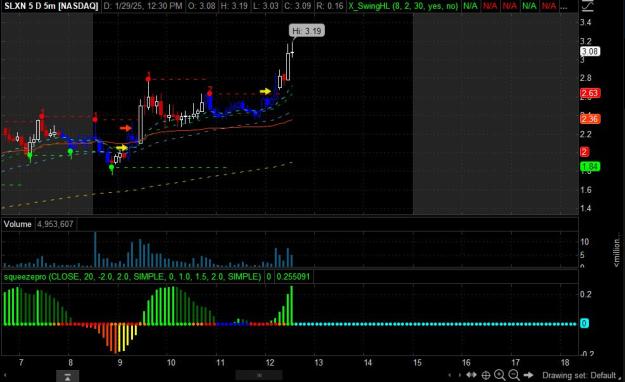The image size is (625, 382).
Task: Click the collapse-to-top arrow button below time axis
Action: [67, 376]
